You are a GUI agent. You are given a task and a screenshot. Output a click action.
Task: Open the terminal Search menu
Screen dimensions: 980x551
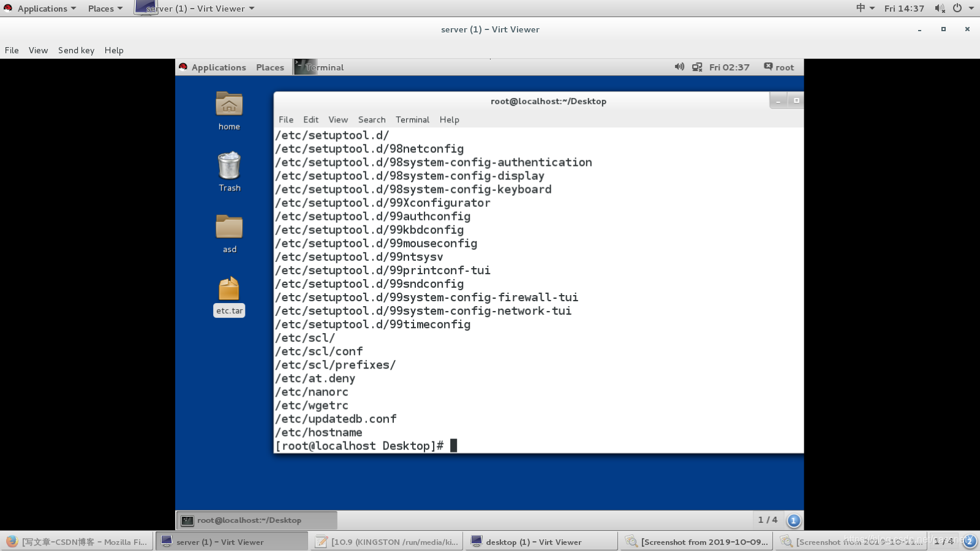[372, 119]
